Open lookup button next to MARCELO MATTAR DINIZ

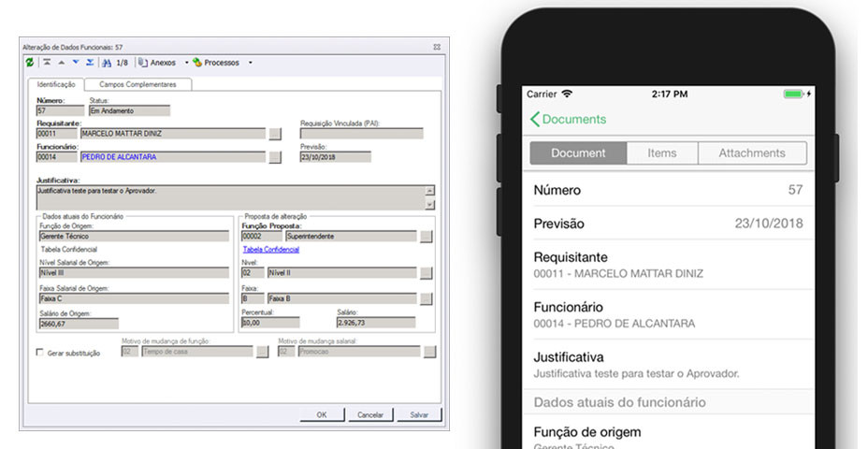275,134
